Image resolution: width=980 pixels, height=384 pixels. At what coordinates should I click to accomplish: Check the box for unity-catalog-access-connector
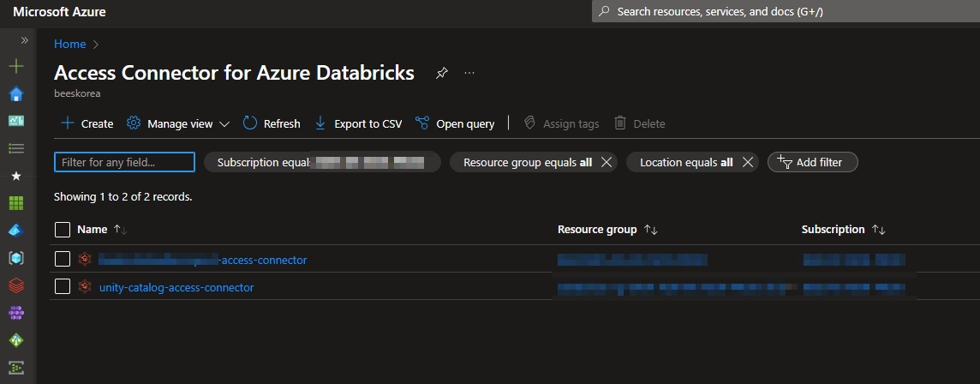tap(63, 286)
